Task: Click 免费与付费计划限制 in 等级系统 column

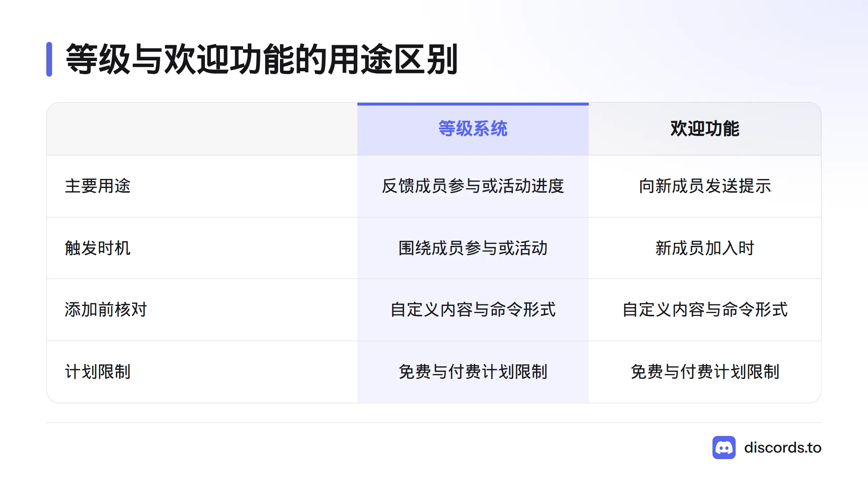Action: (x=473, y=372)
